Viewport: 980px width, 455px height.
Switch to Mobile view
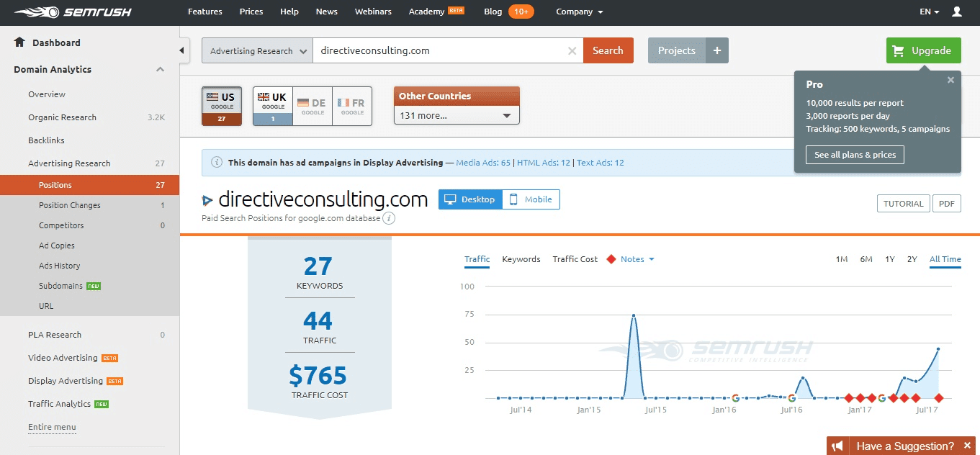click(x=531, y=199)
